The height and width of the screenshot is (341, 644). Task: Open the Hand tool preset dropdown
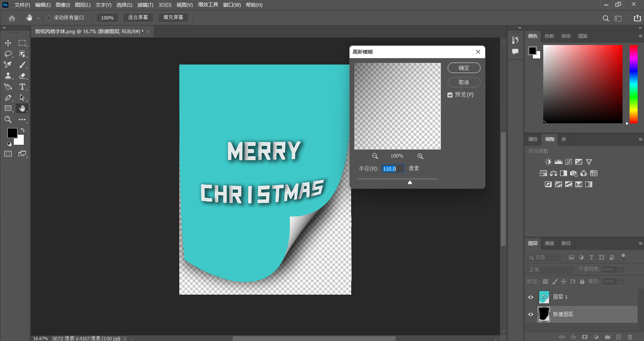point(38,18)
